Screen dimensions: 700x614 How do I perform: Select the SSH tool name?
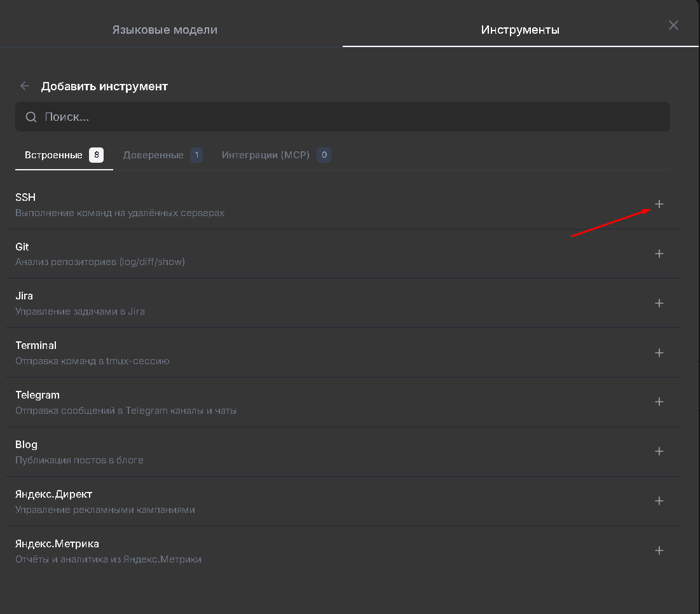(x=25, y=197)
